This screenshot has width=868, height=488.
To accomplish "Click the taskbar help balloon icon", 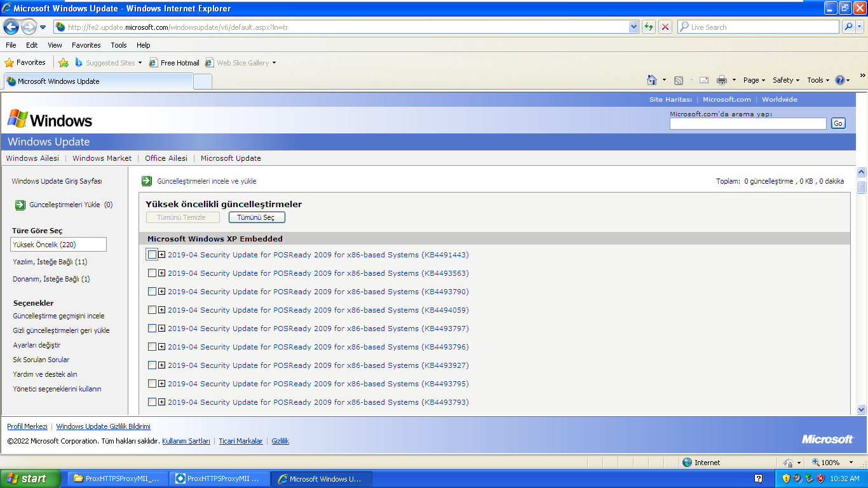I will 758,478.
